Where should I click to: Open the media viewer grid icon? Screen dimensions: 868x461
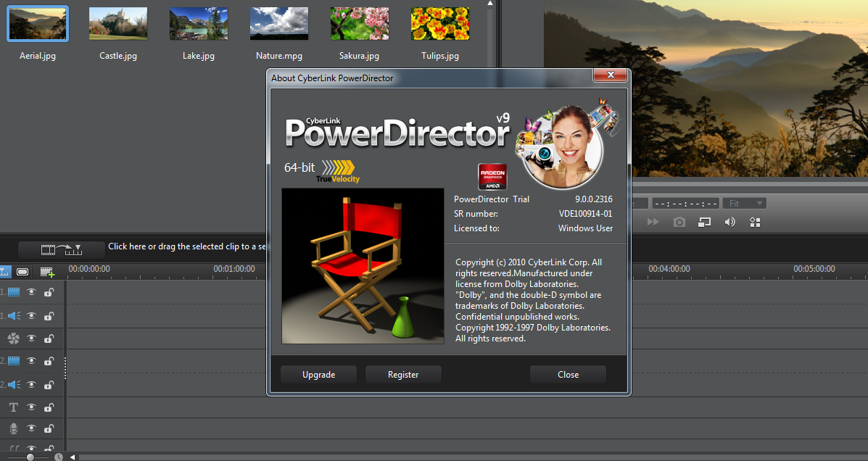pyautogui.click(x=755, y=222)
